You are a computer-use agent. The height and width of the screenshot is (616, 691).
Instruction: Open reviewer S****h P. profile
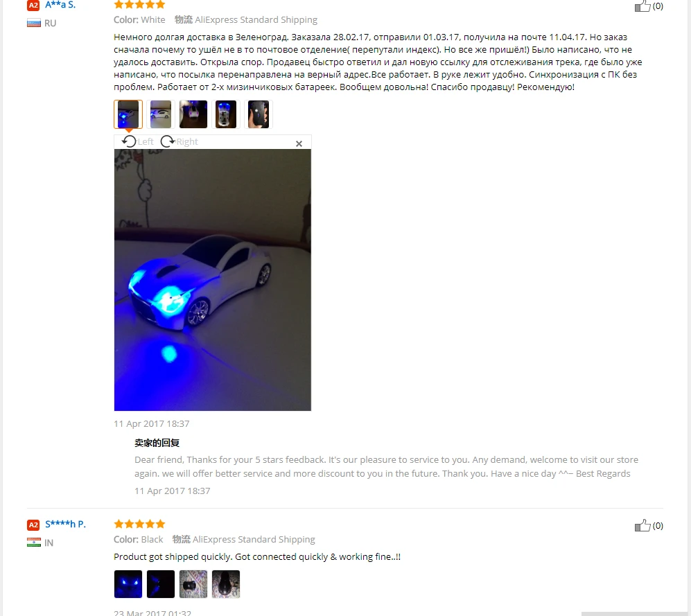point(65,524)
